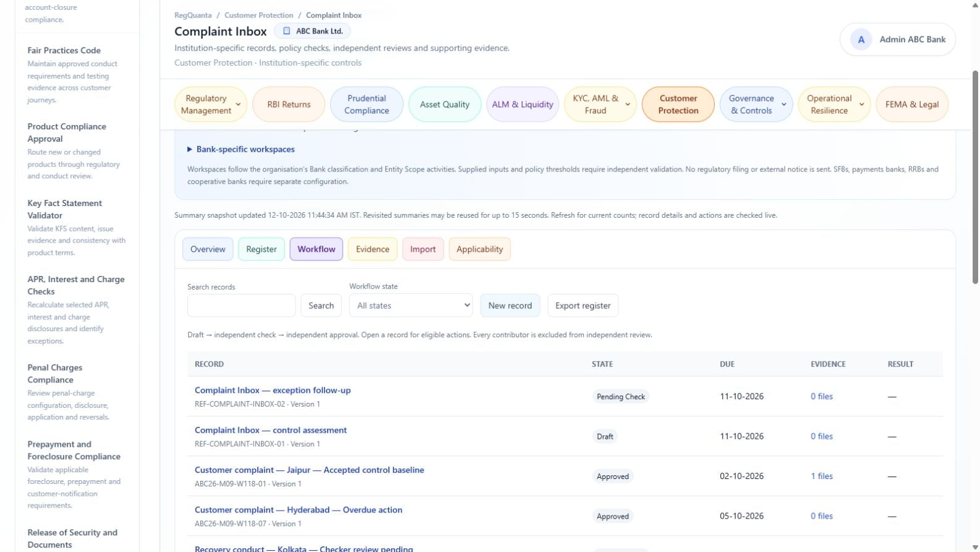
Task: Expand the Regulatory Management dropdown chevron
Action: point(238,105)
